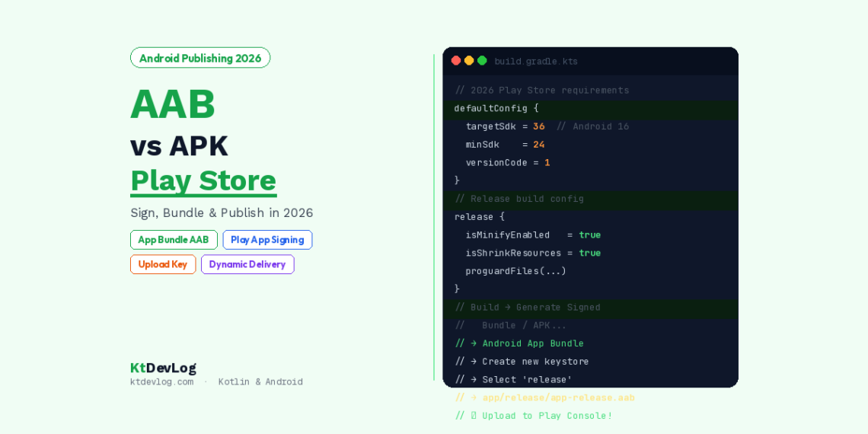Image resolution: width=868 pixels, height=434 pixels.
Task: Click the KtDevLog logo text
Action: coord(163,368)
